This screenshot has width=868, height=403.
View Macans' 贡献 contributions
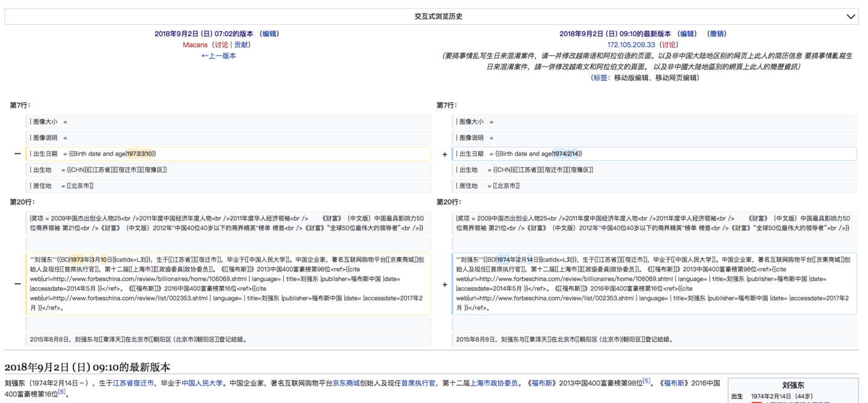click(241, 45)
